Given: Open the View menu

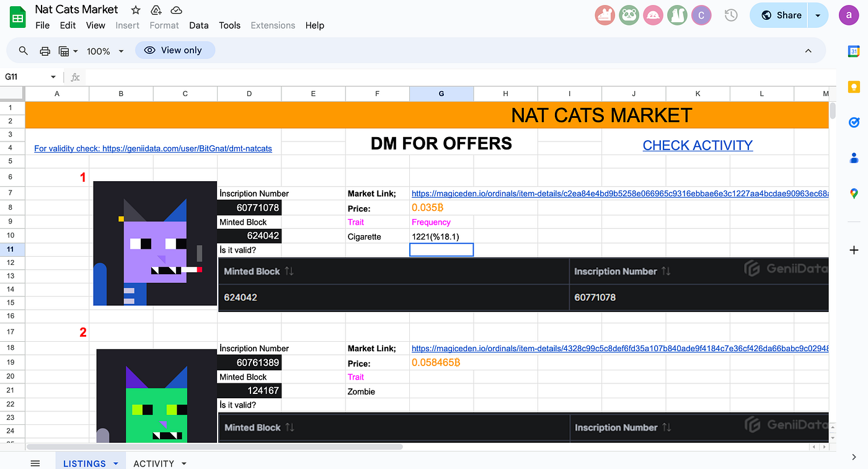Looking at the screenshot, I should [95, 25].
